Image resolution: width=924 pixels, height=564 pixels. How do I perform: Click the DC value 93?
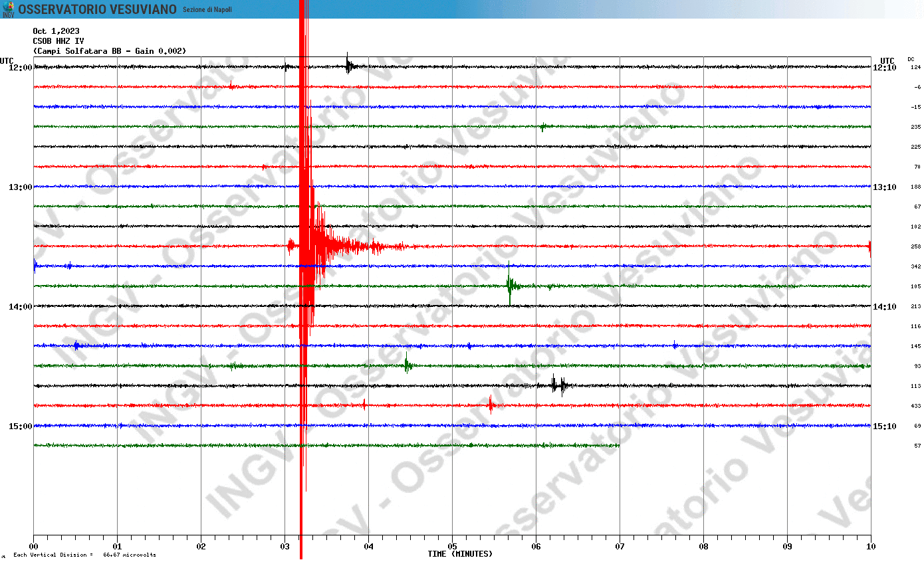point(917,366)
